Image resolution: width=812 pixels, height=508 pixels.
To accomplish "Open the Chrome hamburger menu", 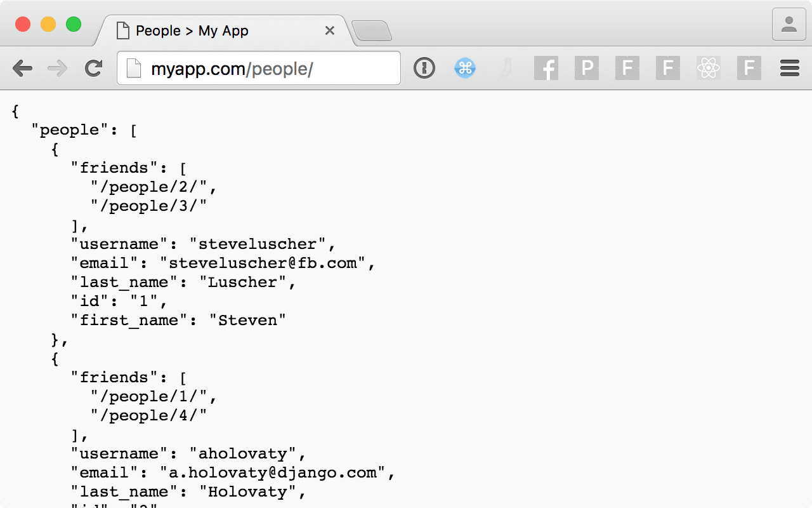I will (789, 68).
